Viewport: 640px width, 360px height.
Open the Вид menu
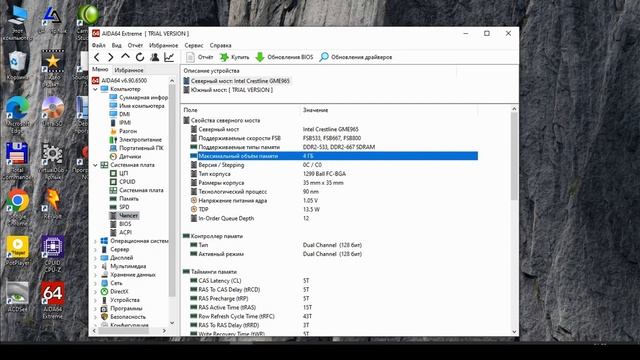117,45
